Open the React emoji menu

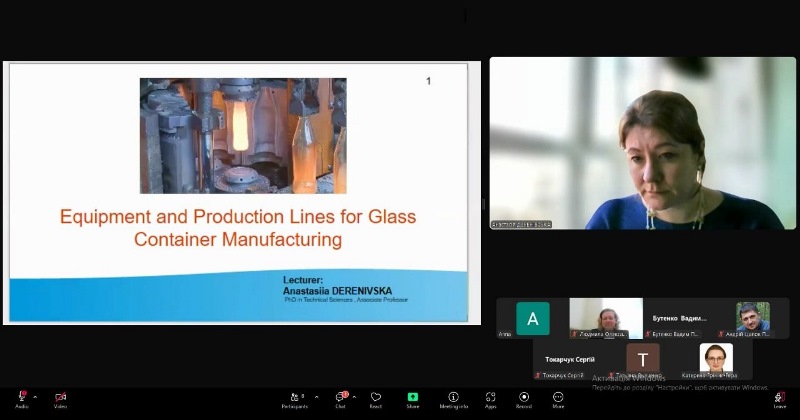[376, 400]
